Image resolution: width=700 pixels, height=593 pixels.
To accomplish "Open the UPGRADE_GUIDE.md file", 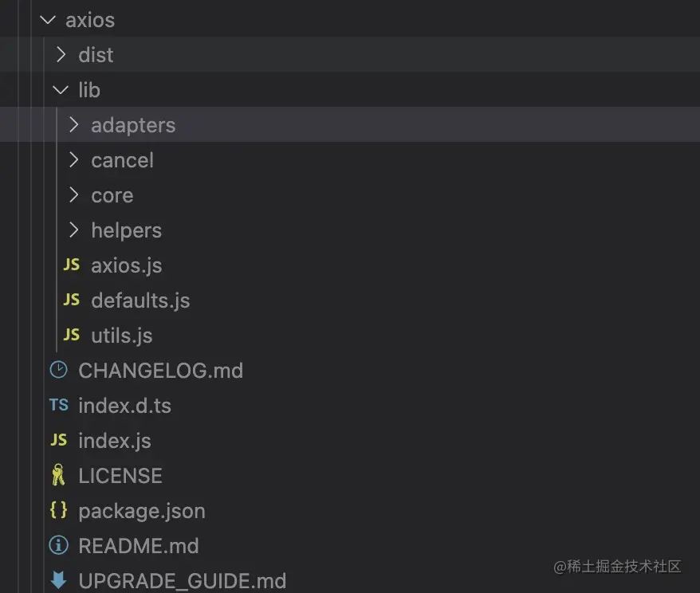I will click(182, 581).
